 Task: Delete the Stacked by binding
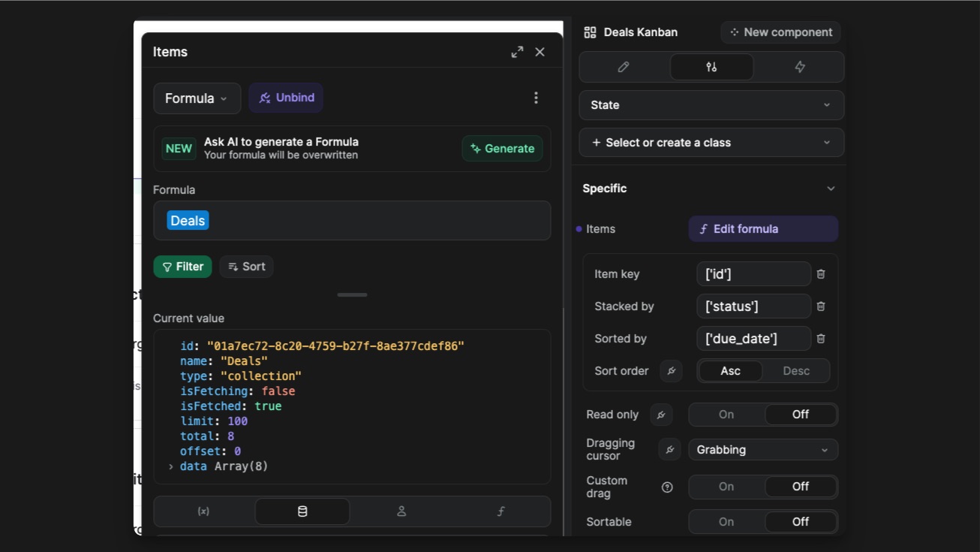pos(821,306)
